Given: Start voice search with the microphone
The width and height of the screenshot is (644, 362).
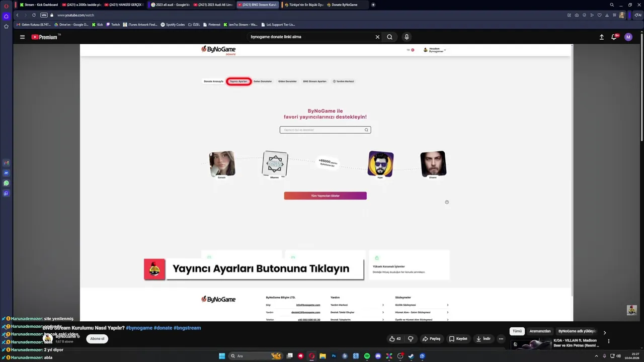Looking at the screenshot, I should click(x=407, y=37).
